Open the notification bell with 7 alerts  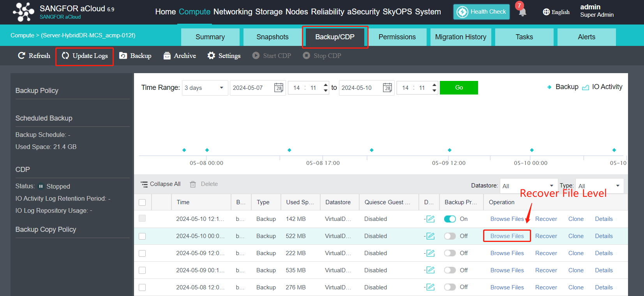point(522,12)
